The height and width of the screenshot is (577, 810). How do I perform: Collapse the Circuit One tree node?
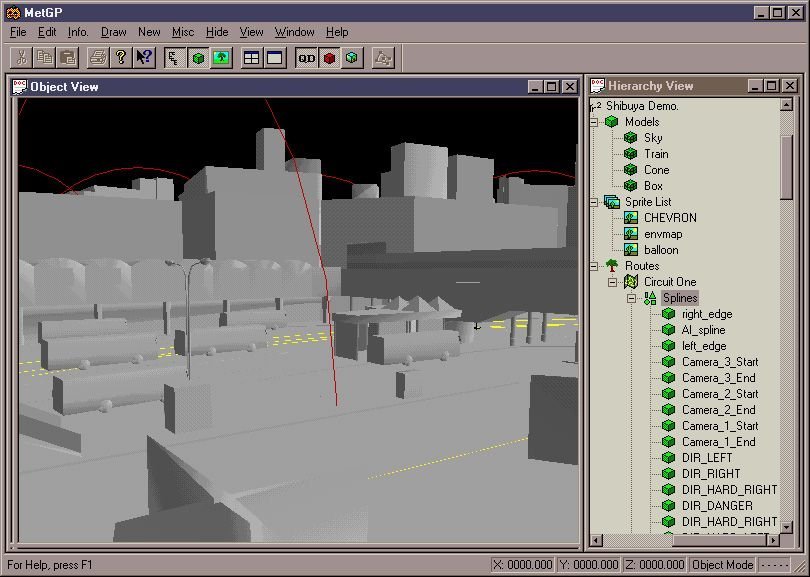tap(613, 282)
